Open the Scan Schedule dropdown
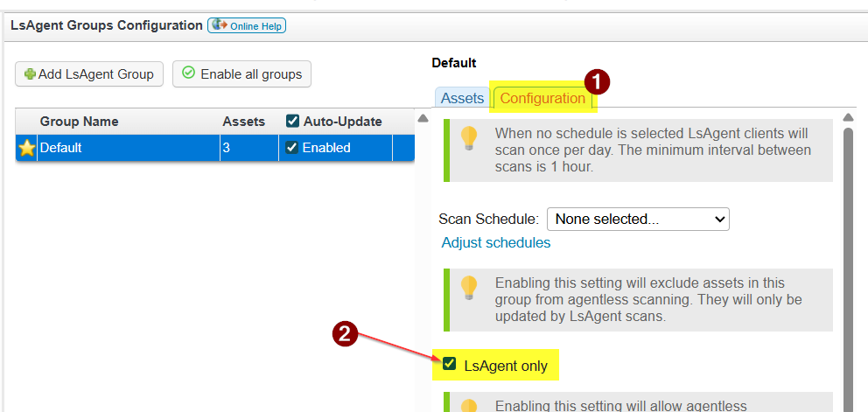 [638, 219]
